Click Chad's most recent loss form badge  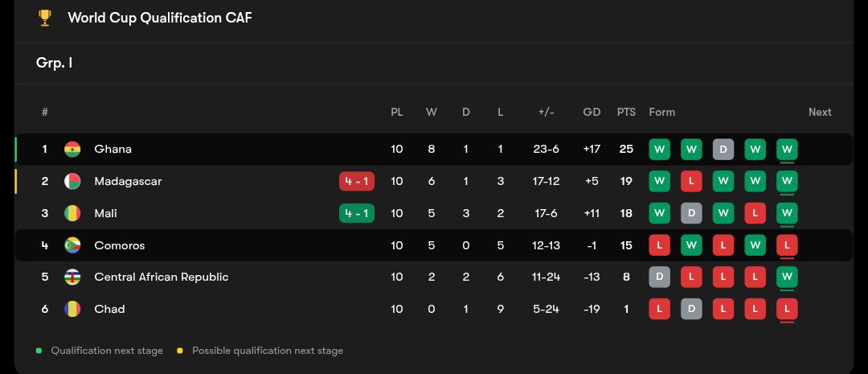(787, 309)
